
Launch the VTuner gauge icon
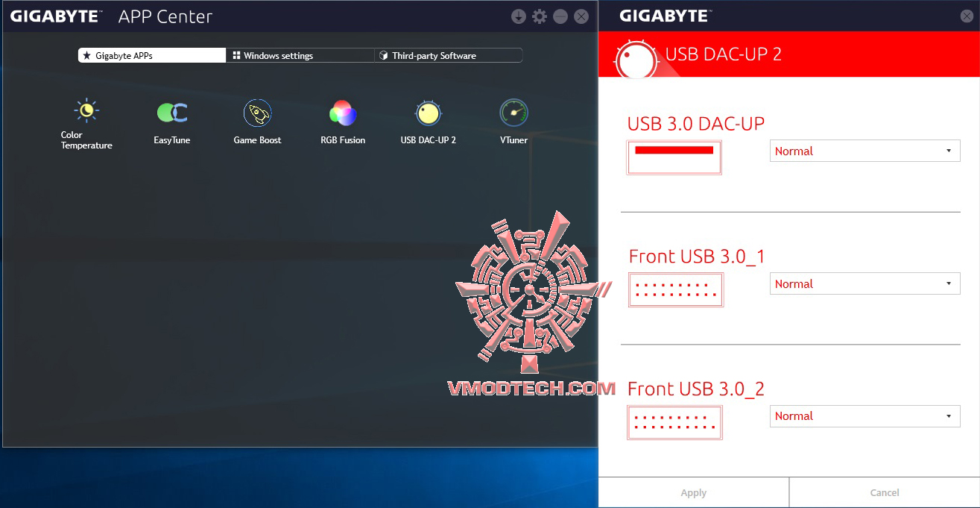513,113
